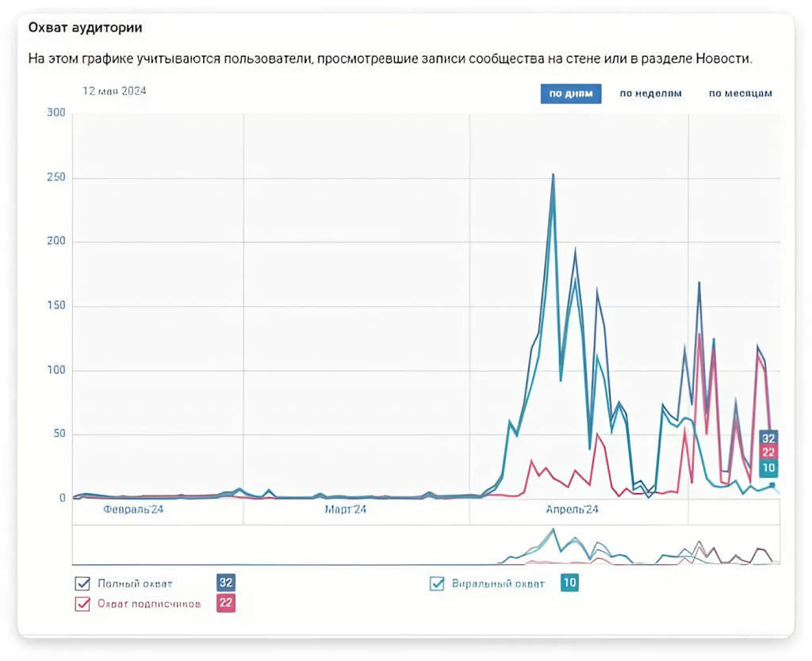This screenshot has width=812, height=661.
Task: Uncheck the "Полный охват" checkbox
Action: tap(82, 584)
